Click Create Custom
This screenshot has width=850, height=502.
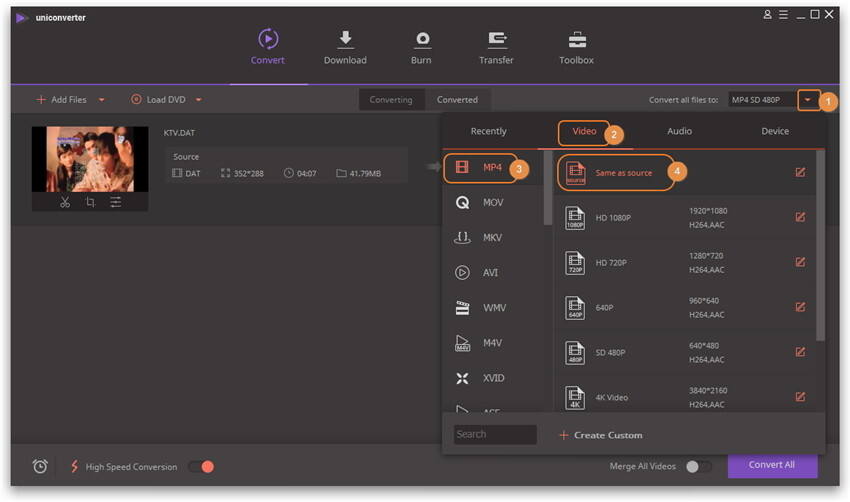tap(601, 435)
